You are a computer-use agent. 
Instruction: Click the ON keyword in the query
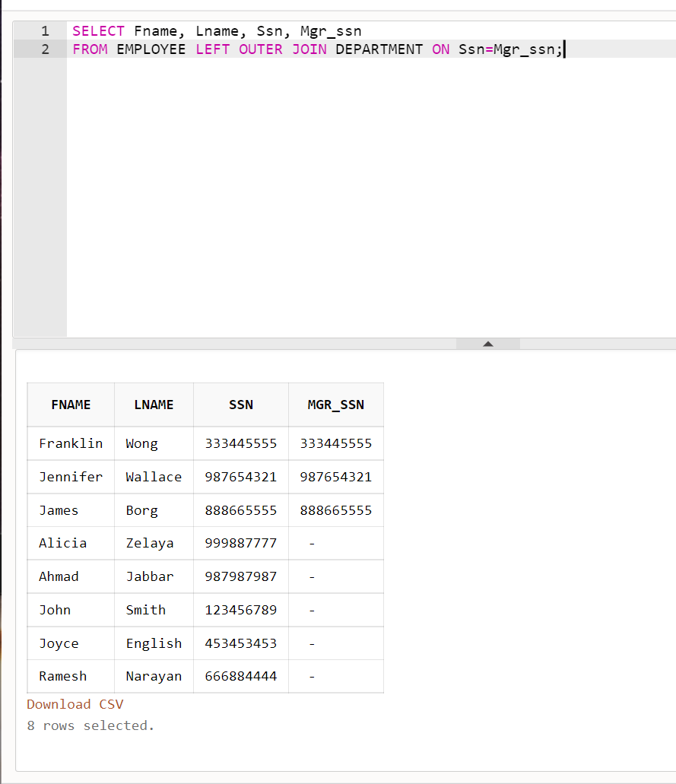tap(441, 49)
